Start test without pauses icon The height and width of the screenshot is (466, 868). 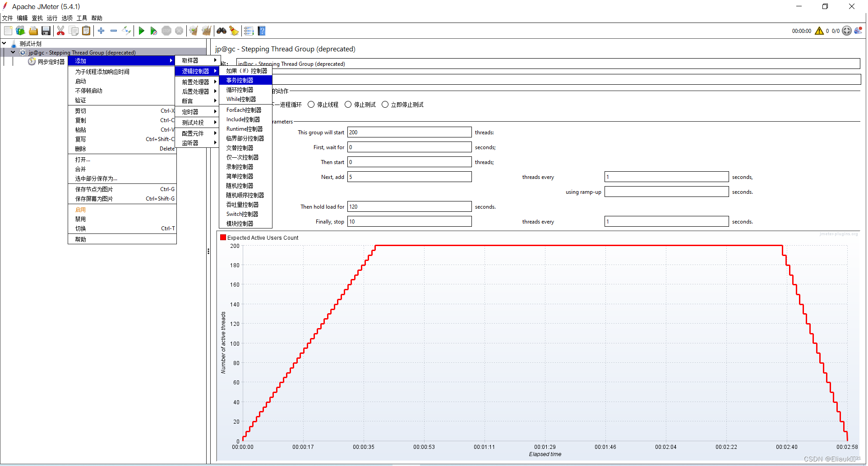(154, 31)
